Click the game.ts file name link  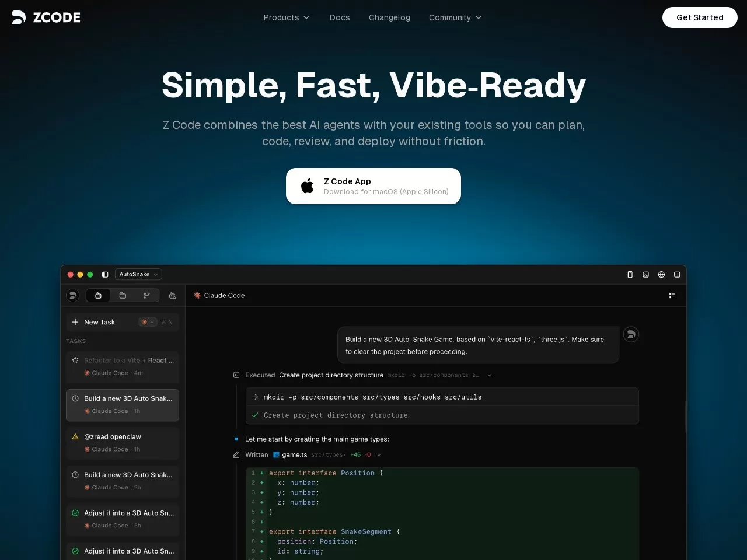pos(295,455)
